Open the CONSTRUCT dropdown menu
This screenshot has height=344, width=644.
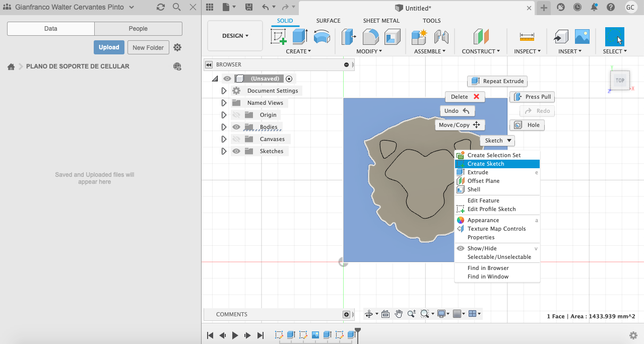point(481,51)
